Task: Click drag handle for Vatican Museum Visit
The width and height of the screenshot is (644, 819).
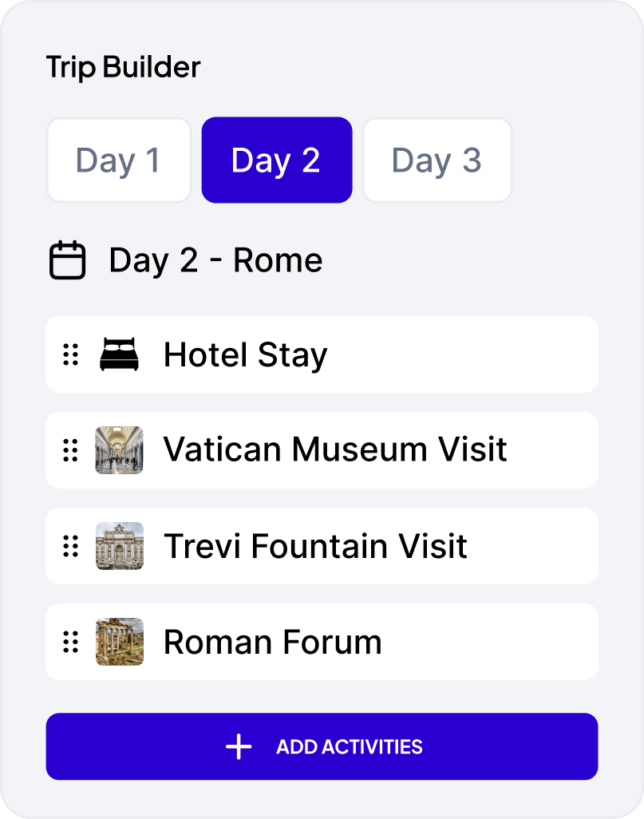Action: pos(71,450)
